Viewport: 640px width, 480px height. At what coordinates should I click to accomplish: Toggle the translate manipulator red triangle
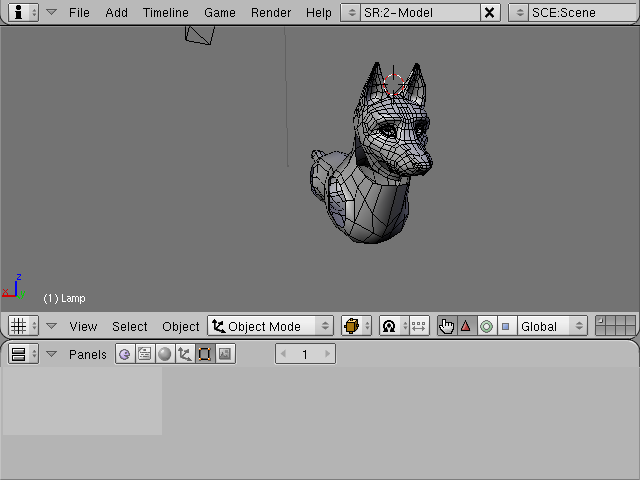pyautogui.click(x=466, y=326)
